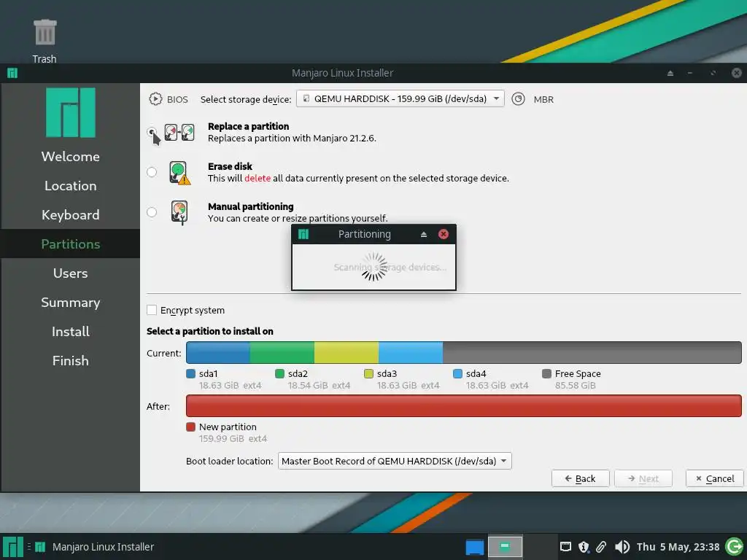Go to the Users step in the sidebar

tap(71, 273)
